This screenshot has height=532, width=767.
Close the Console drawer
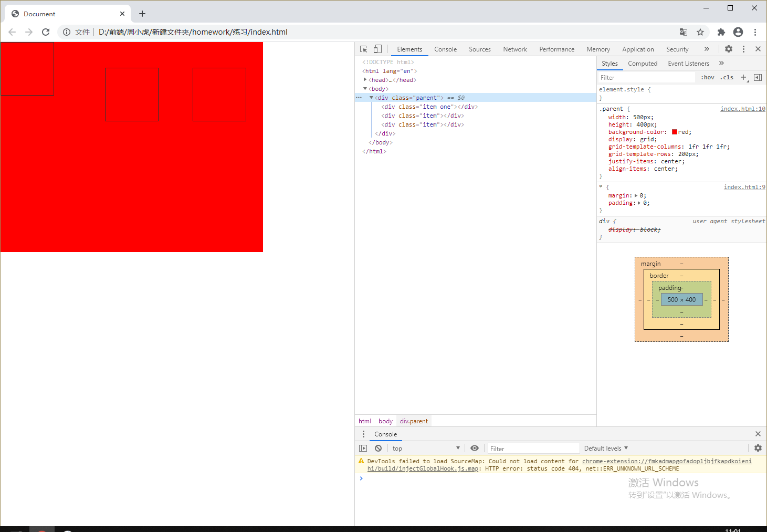[758, 434]
